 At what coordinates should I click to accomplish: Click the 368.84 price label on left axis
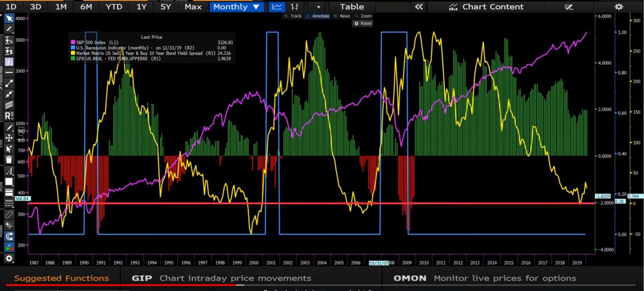coord(22,199)
